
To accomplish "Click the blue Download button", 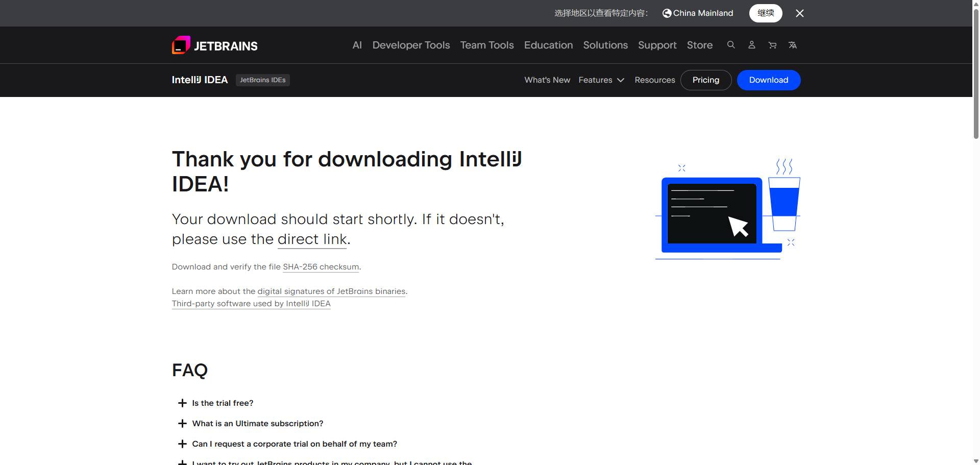I will (x=769, y=80).
